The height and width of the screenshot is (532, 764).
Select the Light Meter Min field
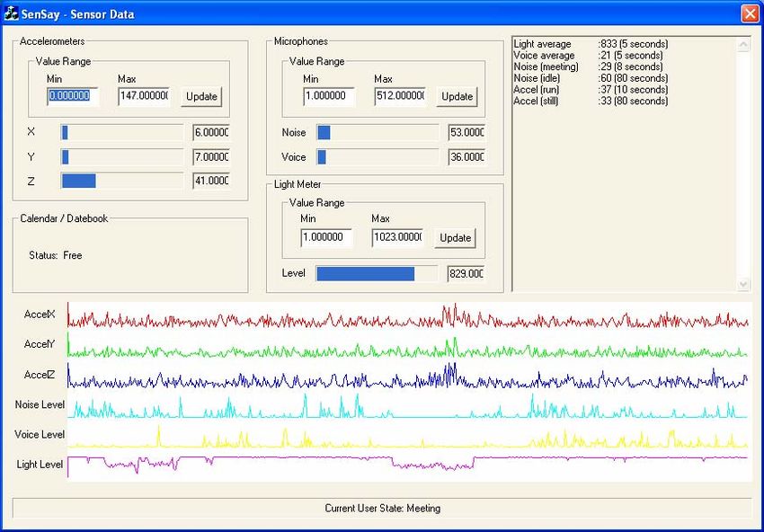pos(326,238)
